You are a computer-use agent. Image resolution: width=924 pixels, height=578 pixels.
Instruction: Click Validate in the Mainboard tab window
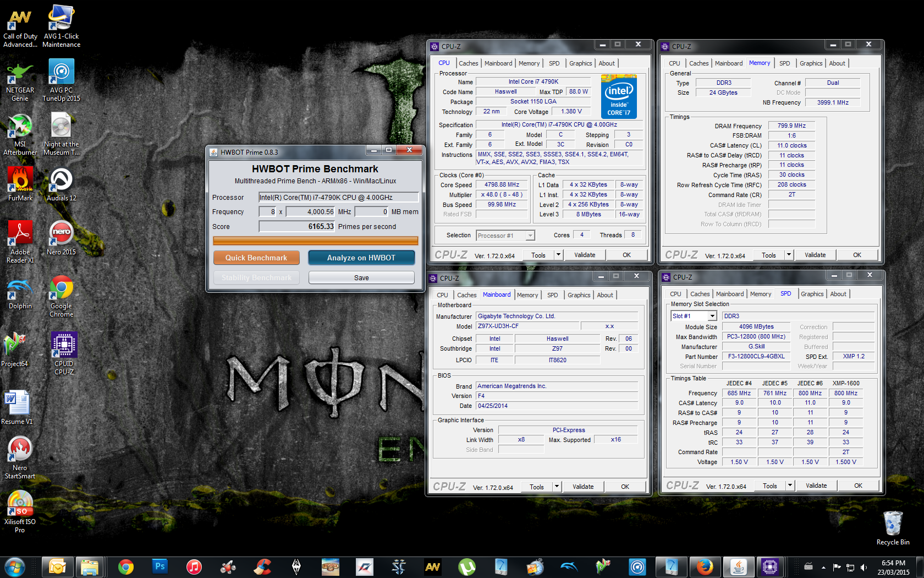click(x=583, y=487)
